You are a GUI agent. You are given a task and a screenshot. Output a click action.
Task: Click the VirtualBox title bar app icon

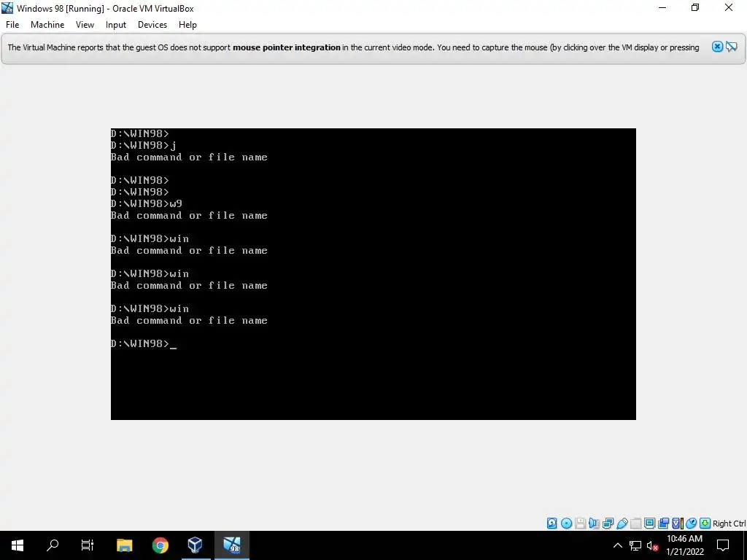(x=7, y=7)
